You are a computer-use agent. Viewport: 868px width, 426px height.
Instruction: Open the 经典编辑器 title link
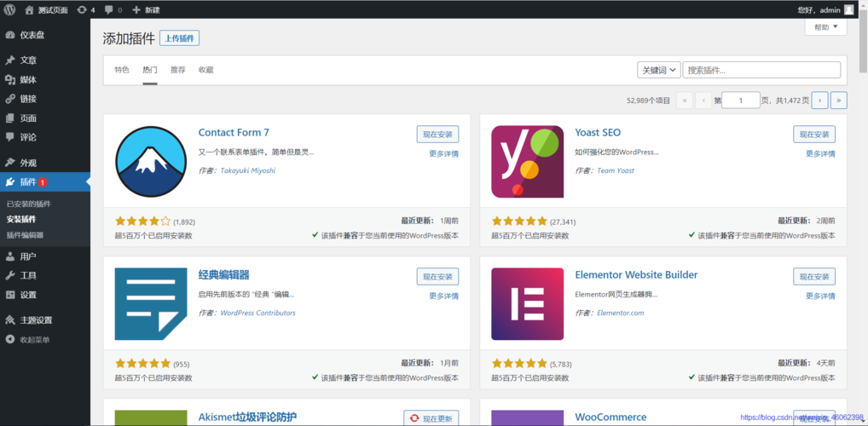pyautogui.click(x=224, y=275)
